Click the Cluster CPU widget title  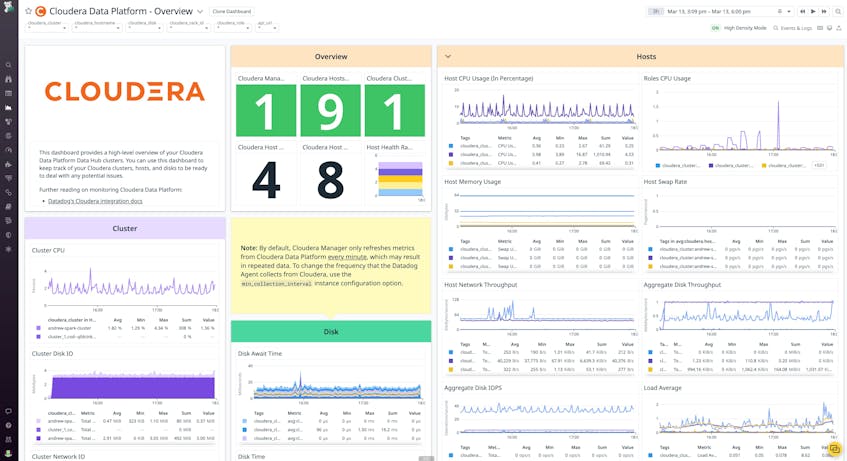click(48, 250)
